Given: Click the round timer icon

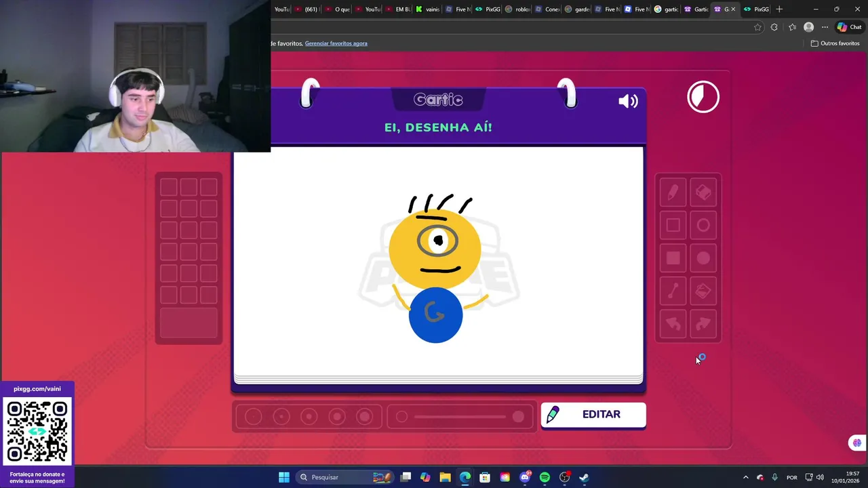Looking at the screenshot, I should point(703,97).
